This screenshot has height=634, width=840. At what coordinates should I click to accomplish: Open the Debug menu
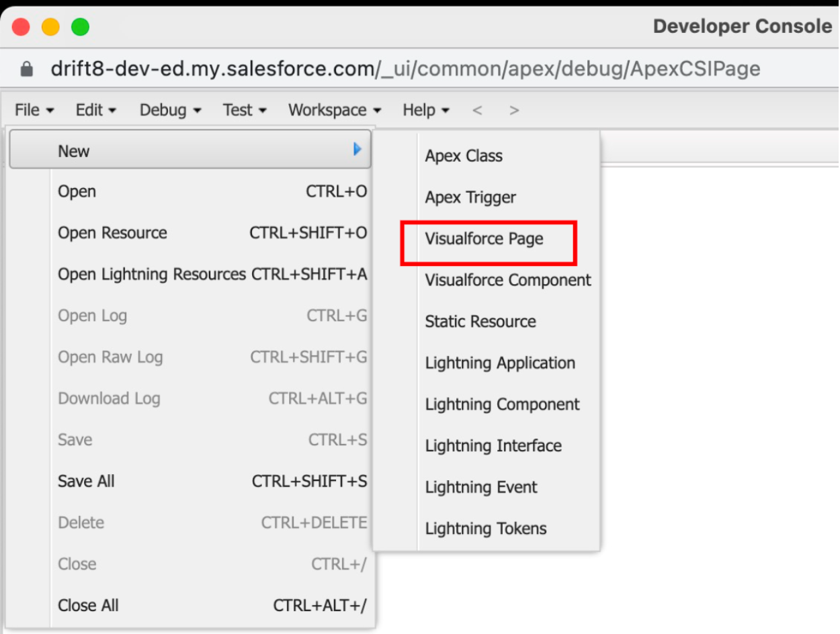pos(170,110)
